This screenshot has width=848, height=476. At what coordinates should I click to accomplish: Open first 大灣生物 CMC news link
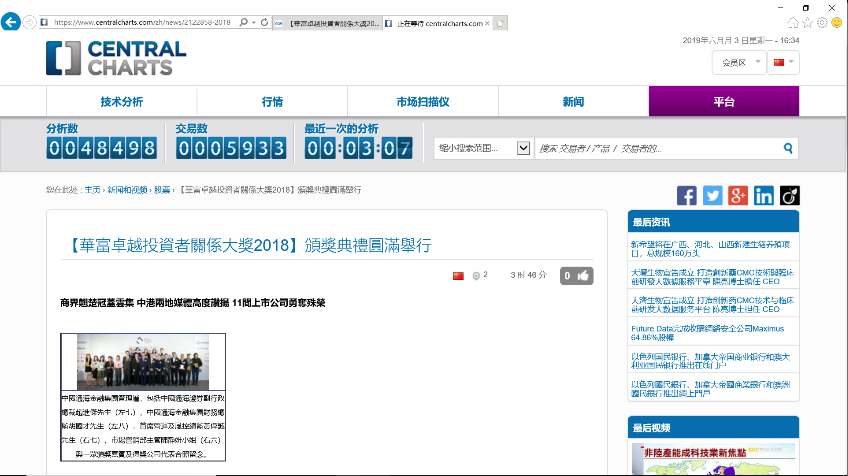[x=712, y=277]
